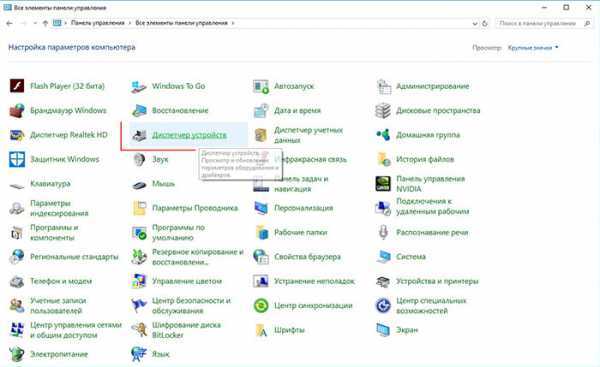Open Центр специальных возможностей icon
This screenshot has width=600, height=367.
383,306
